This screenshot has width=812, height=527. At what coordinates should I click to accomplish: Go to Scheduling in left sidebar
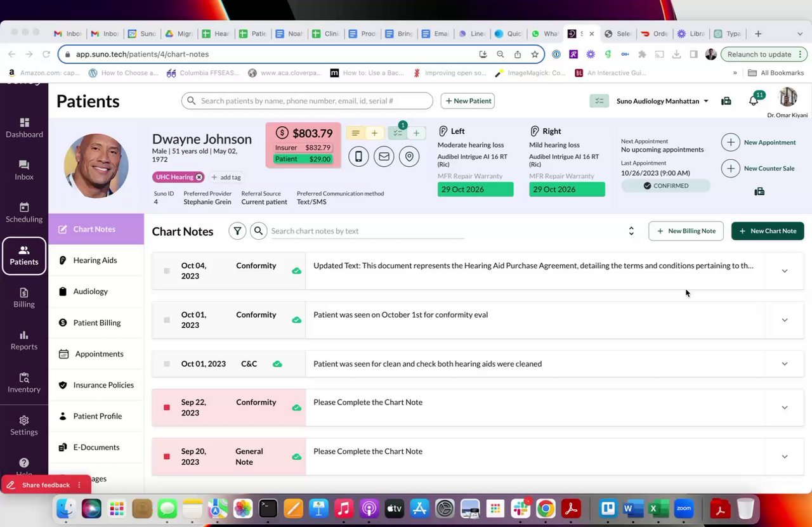(x=24, y=212)
